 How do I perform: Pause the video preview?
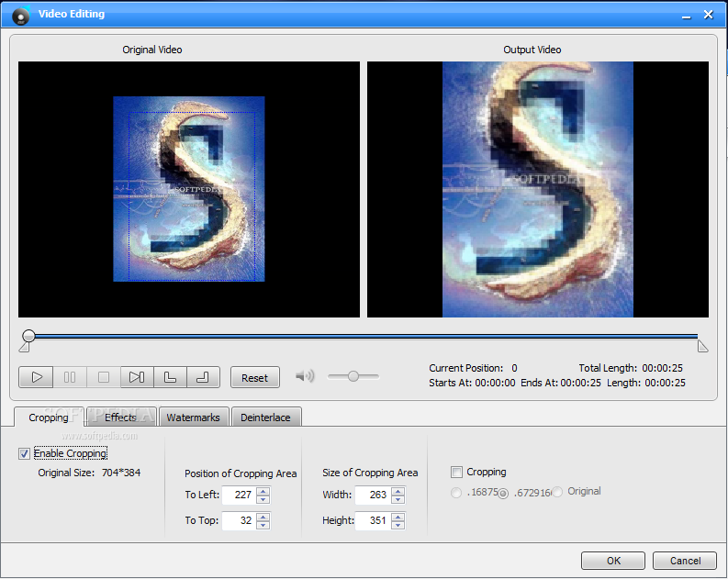(70, 377)
